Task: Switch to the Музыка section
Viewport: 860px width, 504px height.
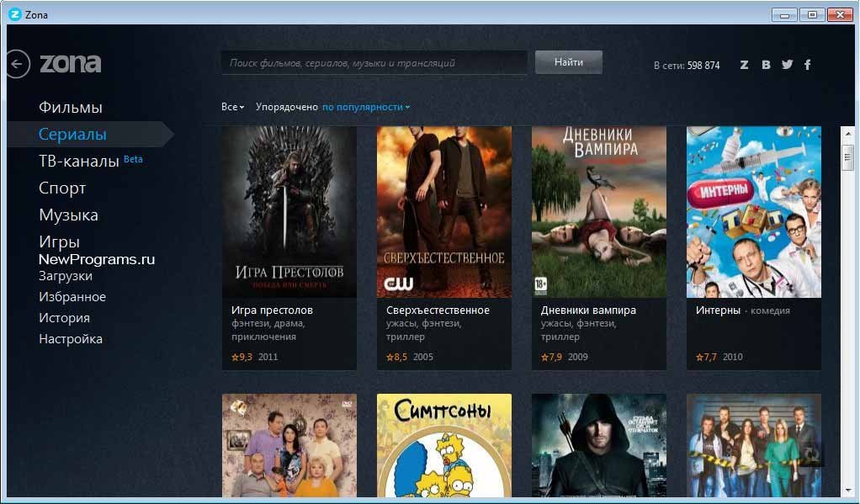Action: (x=68, y=215)
